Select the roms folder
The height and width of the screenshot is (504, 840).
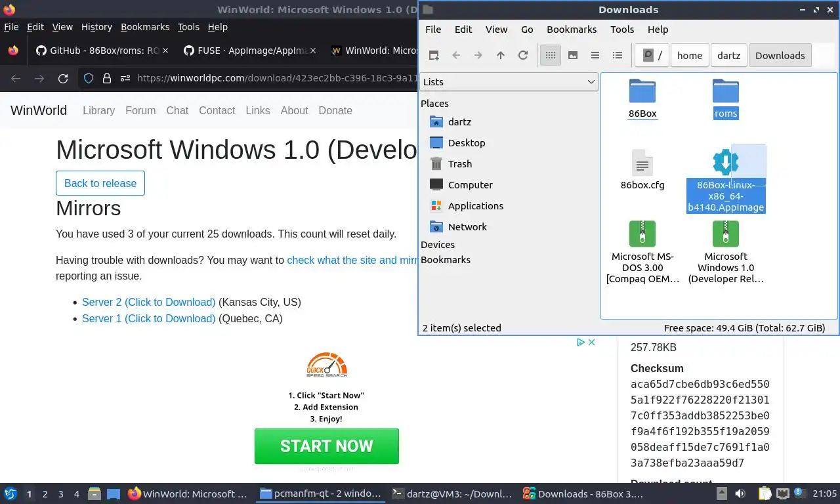pos(726,98)
